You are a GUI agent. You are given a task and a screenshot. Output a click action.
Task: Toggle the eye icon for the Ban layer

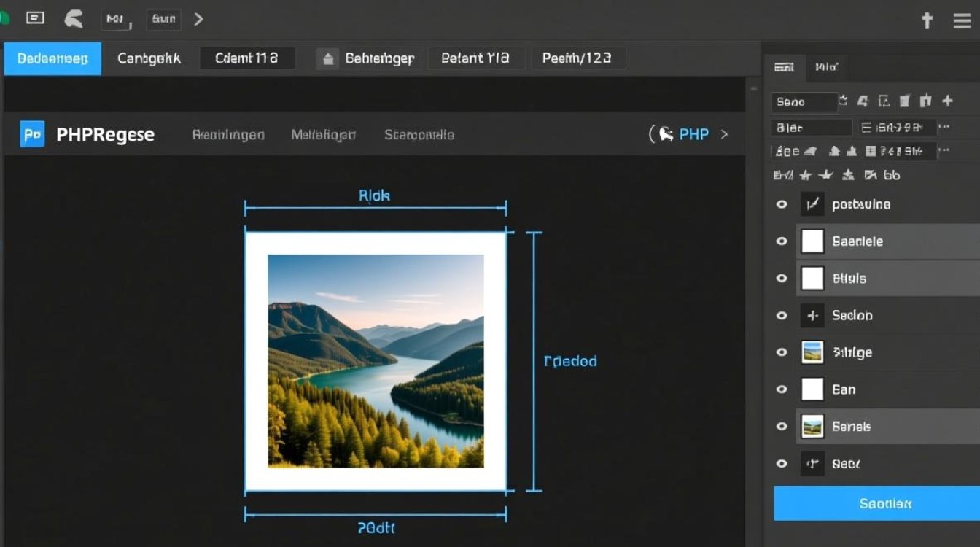(x=782, y=389)
